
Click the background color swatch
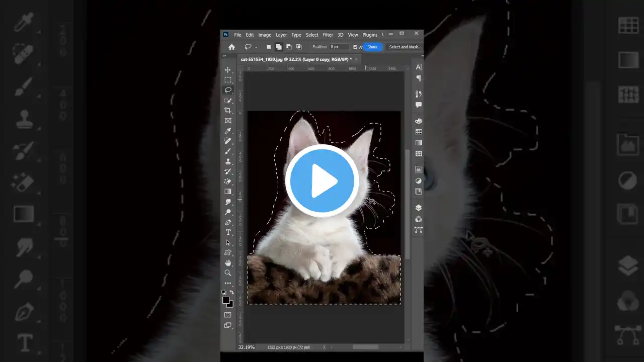pos(230,304)
